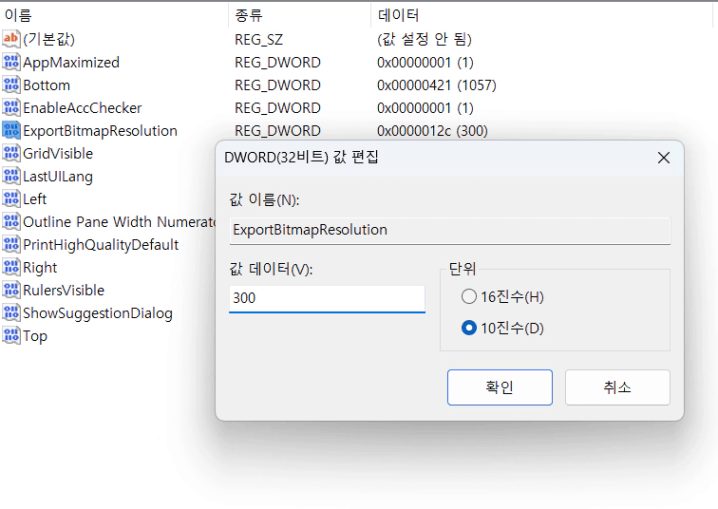This screenshot has width=718, height=509.
Task: Click the DWORD icon next to ExportBitmapResolution
Action: (x=11, y=130)
